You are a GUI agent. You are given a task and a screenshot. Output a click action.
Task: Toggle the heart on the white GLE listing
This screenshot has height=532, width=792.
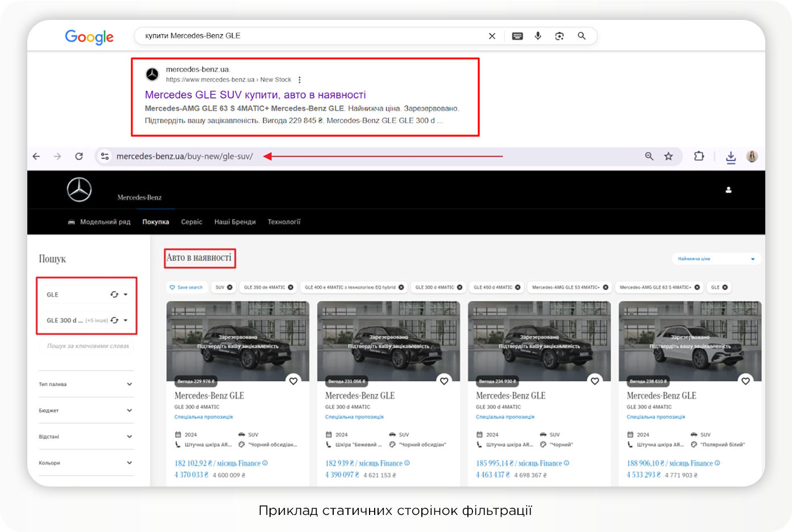[x=745, y=381]
